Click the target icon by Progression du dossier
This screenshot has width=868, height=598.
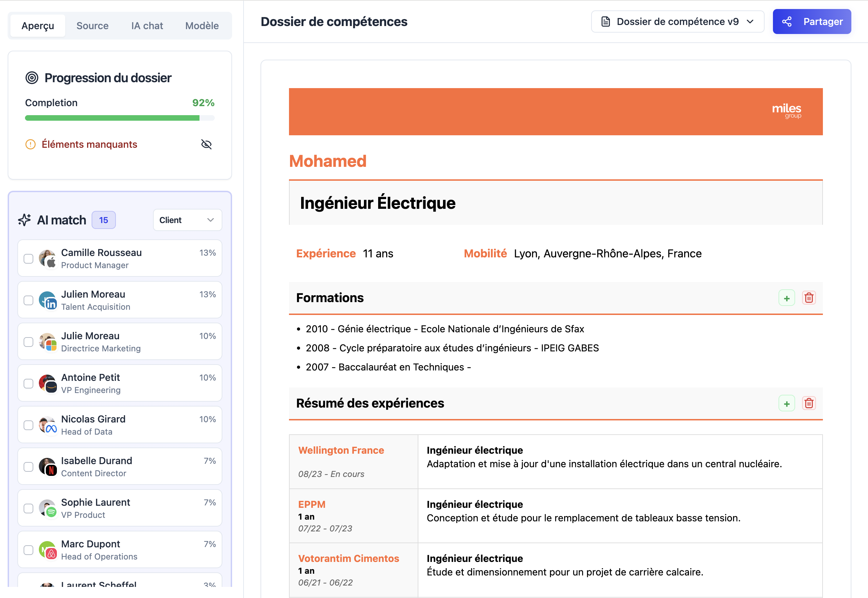[x=32, y=78]
